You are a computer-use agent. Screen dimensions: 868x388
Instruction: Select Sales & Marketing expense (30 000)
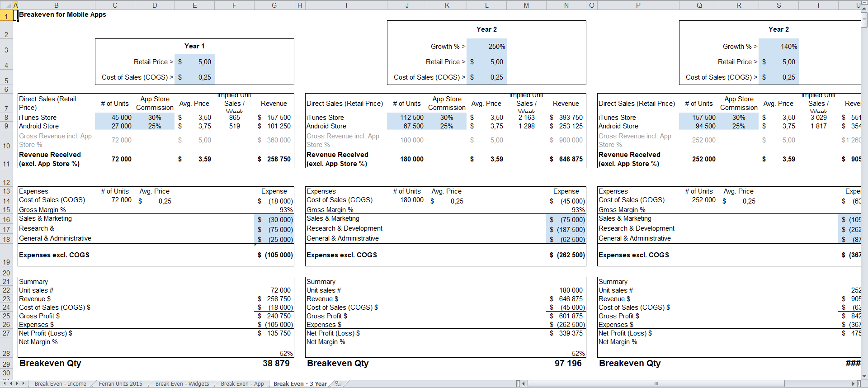(274, 220)
